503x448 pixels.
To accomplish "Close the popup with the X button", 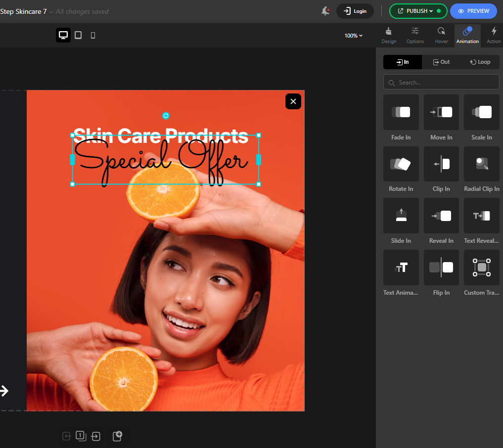I will click(x=293, y=101).
